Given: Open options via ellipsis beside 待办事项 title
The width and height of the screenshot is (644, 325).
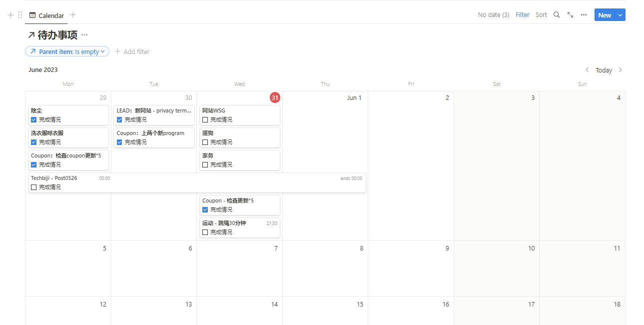Looking at the screenshot, I should click(x=84, y=35).
